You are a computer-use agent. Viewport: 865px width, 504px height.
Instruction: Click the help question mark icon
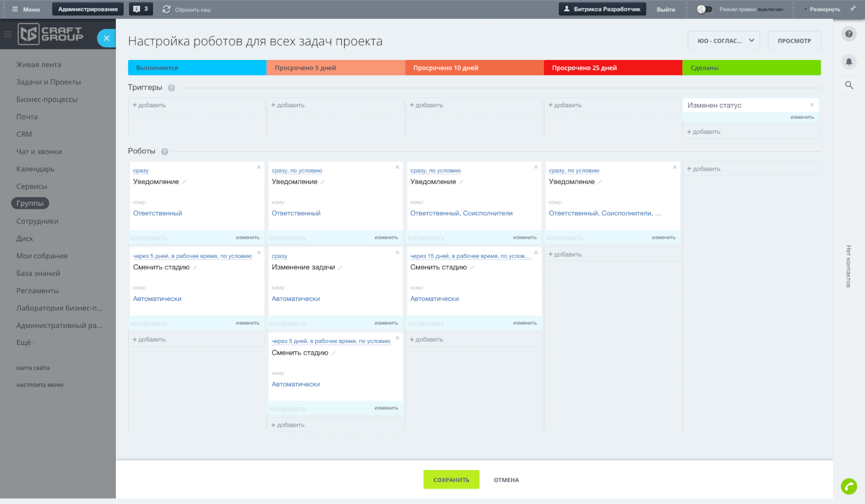(849, 34)
